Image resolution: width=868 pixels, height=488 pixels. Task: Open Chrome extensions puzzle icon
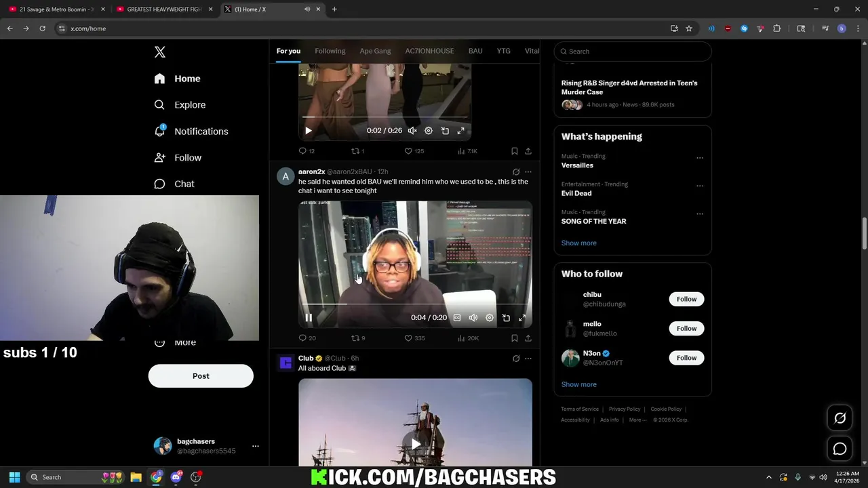tap(777, 28)
